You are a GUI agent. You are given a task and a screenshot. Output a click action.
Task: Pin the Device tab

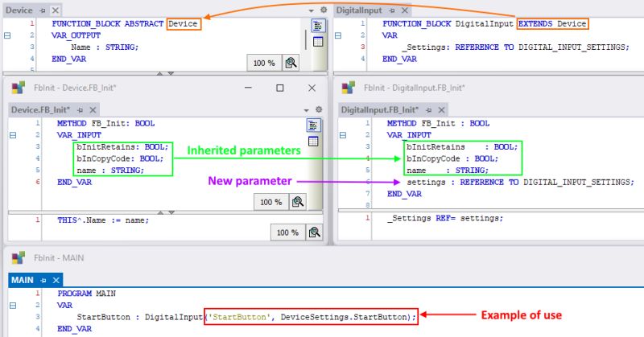pyautogui.click(x=43, y=10)
